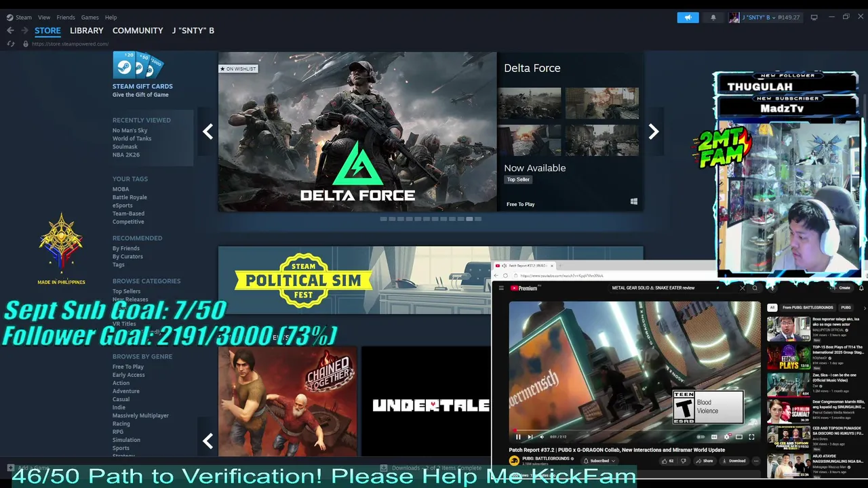Open Battle Royale tag link

[130, 197]
